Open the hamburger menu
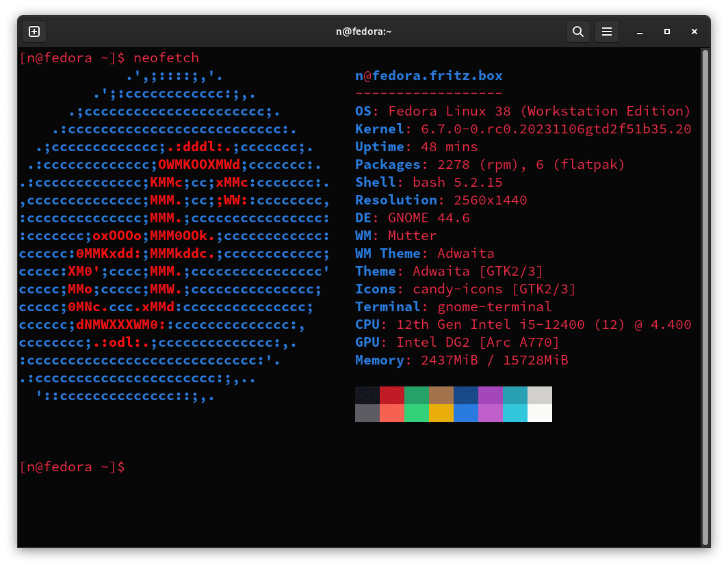 click(606, 31)
